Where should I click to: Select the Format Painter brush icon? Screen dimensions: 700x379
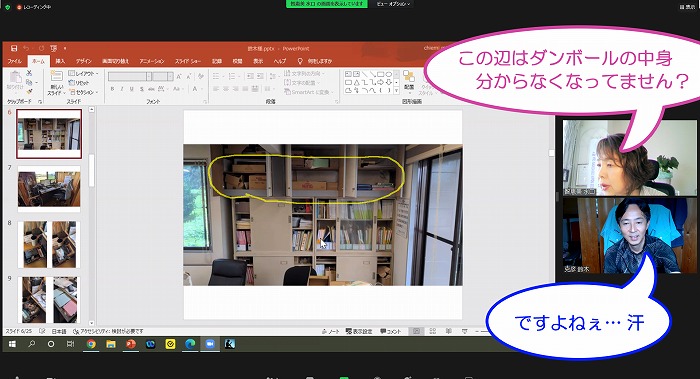29,91
